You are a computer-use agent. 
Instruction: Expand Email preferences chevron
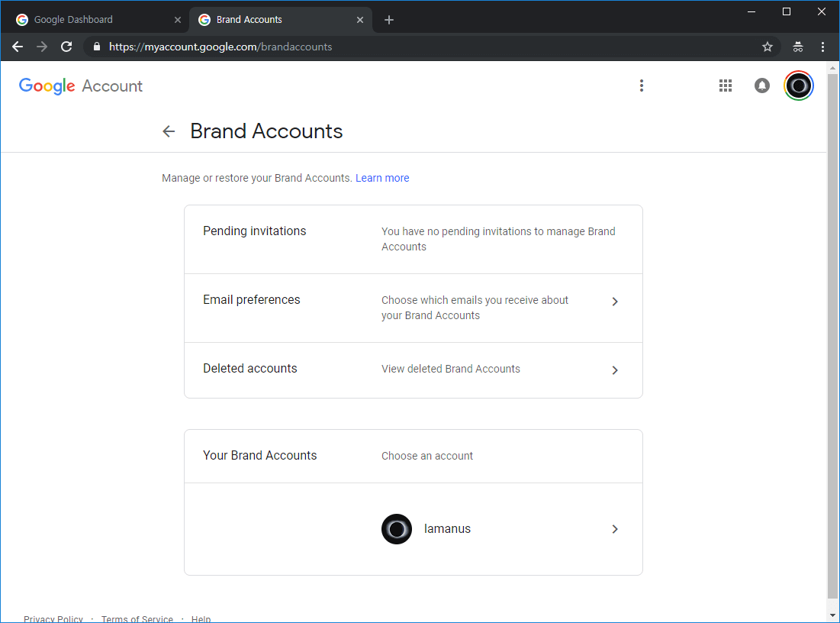pyautogui.click(x=615, y=302)
